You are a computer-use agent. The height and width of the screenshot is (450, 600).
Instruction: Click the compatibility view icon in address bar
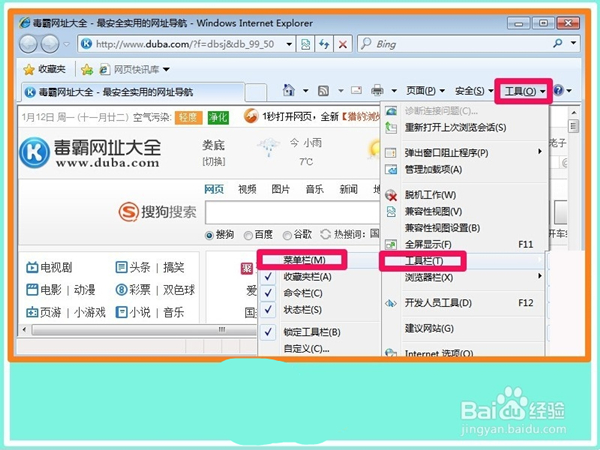(x=305, y=44)
